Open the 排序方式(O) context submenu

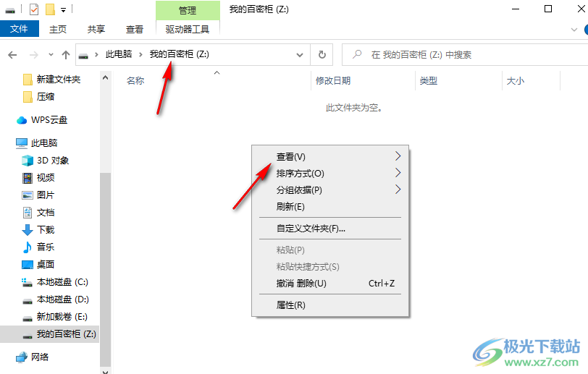330,174
